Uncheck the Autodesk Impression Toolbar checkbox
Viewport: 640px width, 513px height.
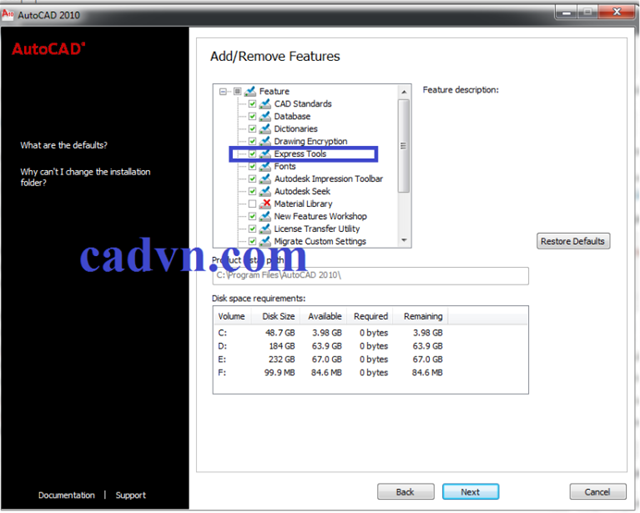(x=252, y=179)
